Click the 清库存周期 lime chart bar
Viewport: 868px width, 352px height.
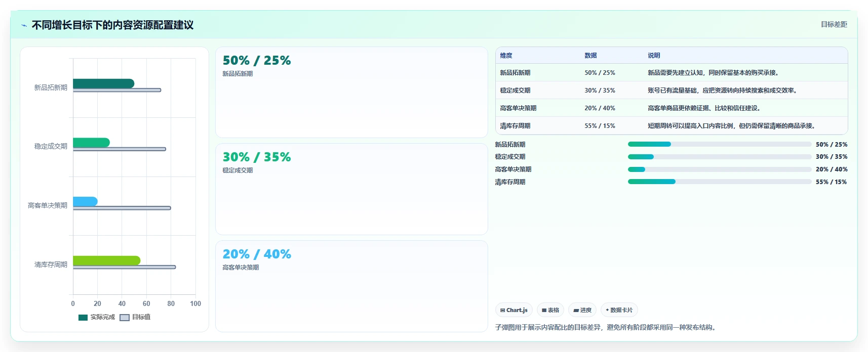click(x=106, y=260)
